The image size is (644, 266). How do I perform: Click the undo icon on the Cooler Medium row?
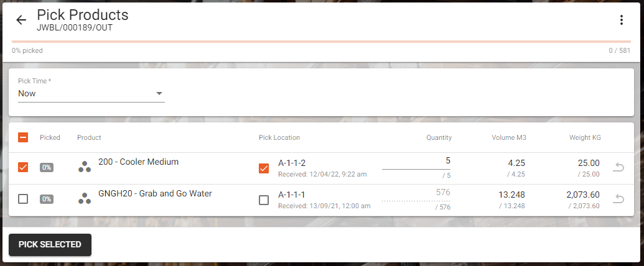618,167
